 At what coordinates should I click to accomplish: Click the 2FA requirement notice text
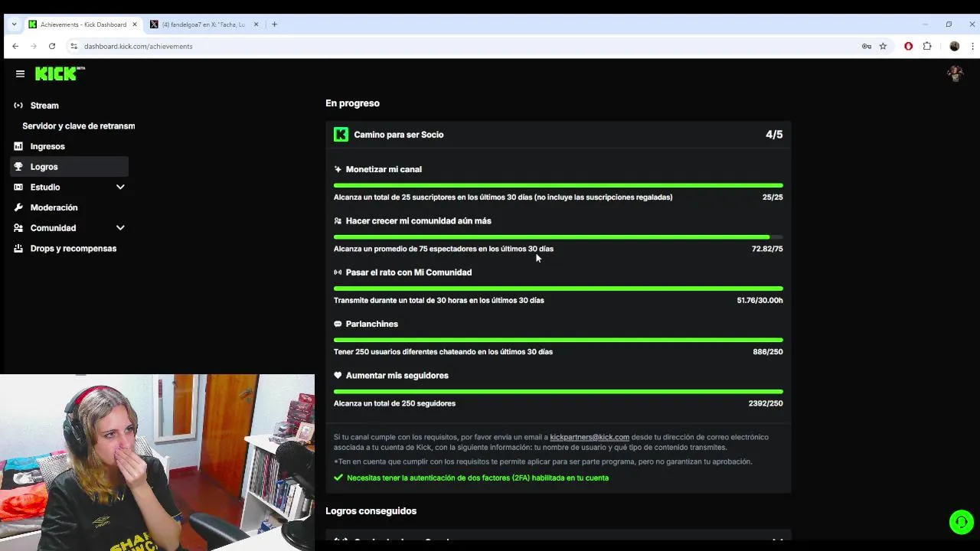tap(478, 478)
